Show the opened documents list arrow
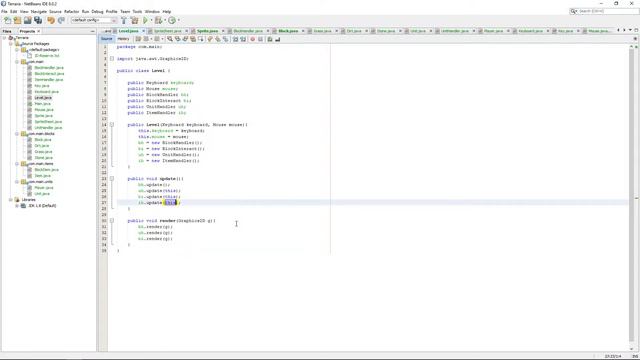 tap(630, 31)
